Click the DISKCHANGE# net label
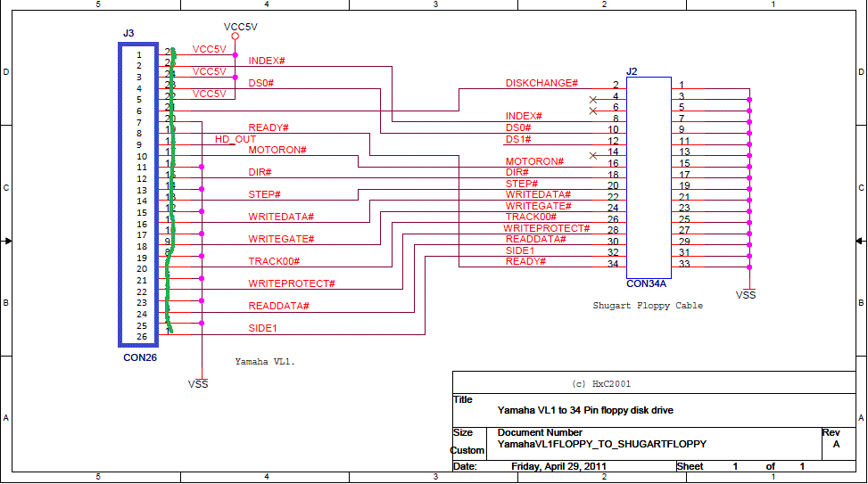 [541, 83]
